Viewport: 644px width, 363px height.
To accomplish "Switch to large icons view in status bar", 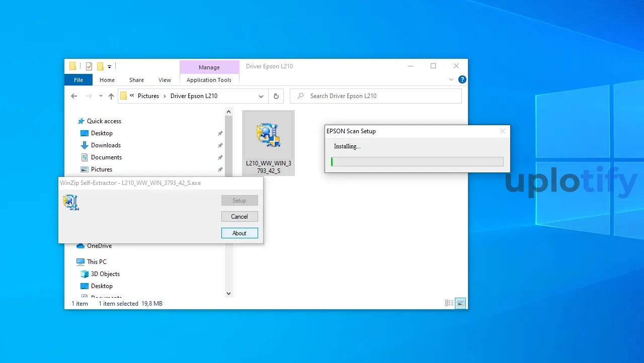I will coord(460,303).
